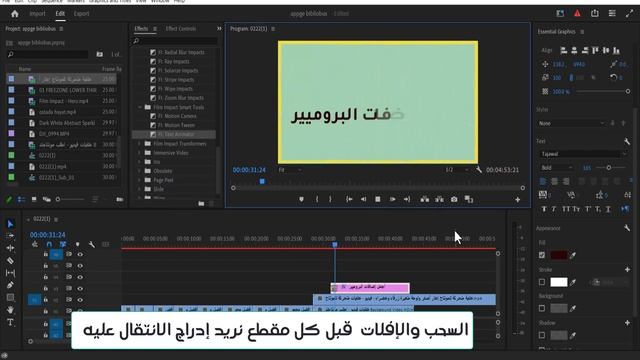Open the Style dropdown set to None
Viewport: 640px width, 360px height.
tap(571, 123)
